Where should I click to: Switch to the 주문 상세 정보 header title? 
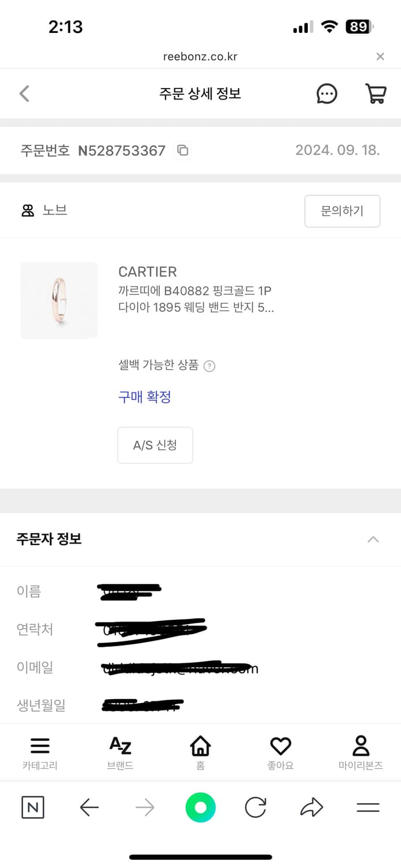pyautogui.click(x=200, y=94)
